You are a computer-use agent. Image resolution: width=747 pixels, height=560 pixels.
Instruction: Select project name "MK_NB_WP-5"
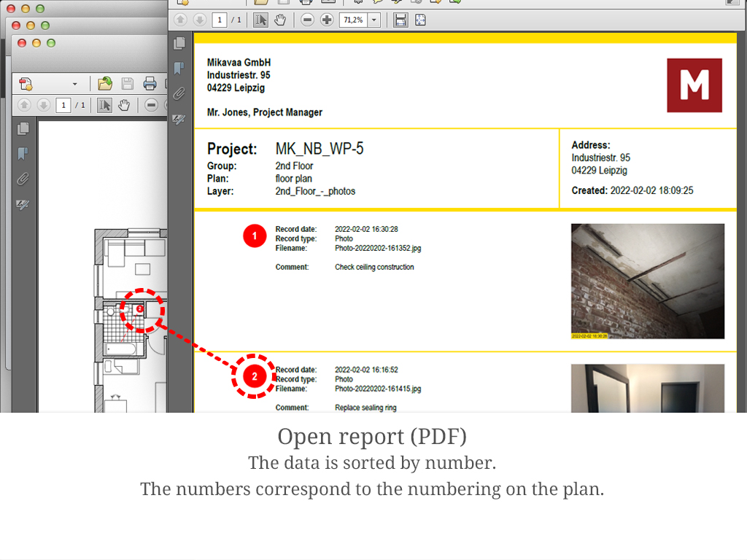pyautogui.click(x=320, y=149)
